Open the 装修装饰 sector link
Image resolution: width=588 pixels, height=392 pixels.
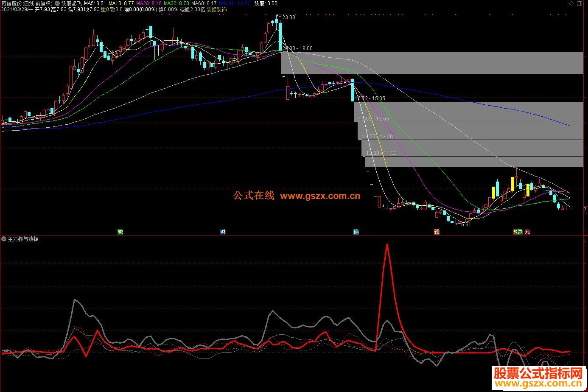[217, 9]
